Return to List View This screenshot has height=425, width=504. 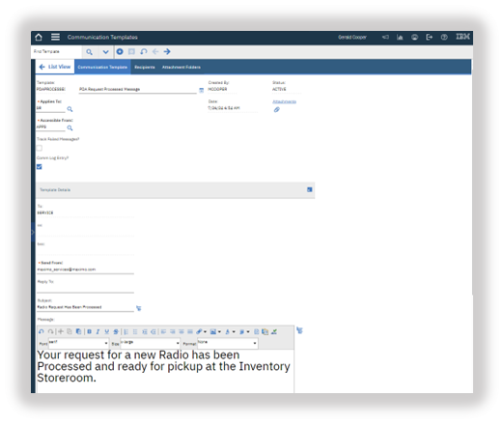[x=55, y=67]
